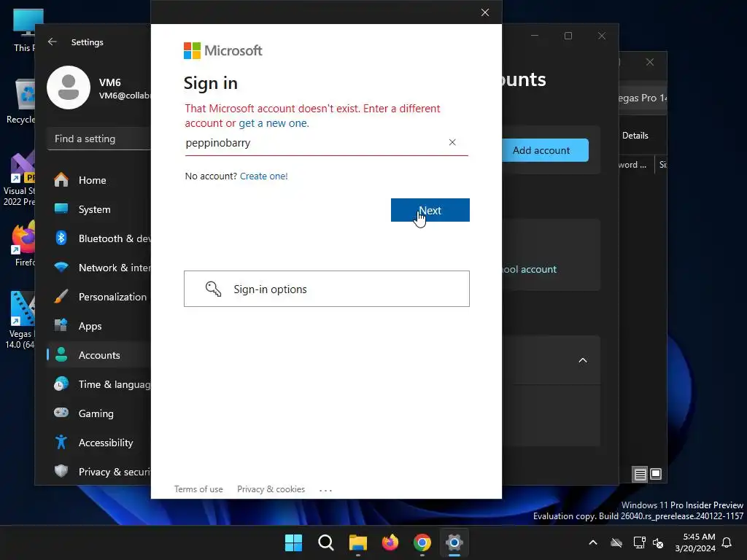This screenshot has width=747, height=560.
Task: Close the Microsoft Sign in dialog
Action: (485, 12)
